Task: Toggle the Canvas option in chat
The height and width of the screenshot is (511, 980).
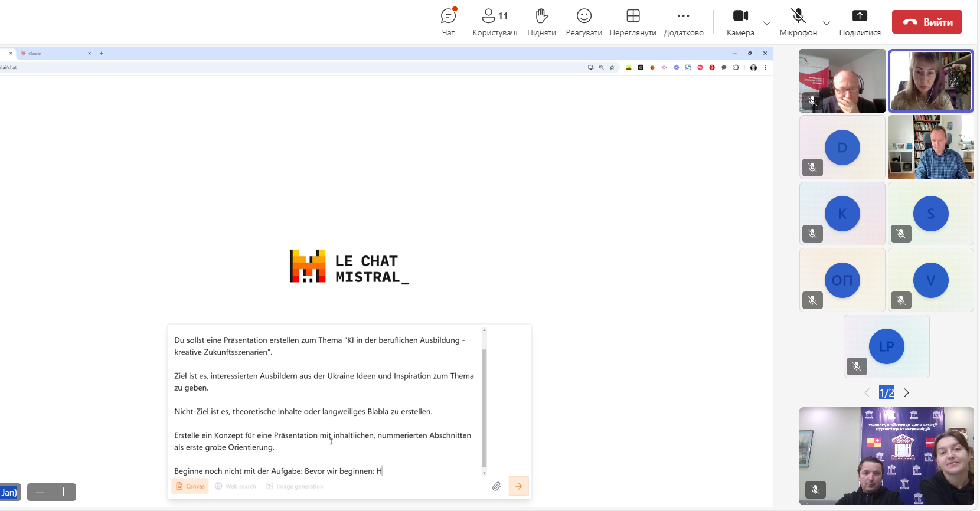Action: pyautogui.click(x=190, y=486)
